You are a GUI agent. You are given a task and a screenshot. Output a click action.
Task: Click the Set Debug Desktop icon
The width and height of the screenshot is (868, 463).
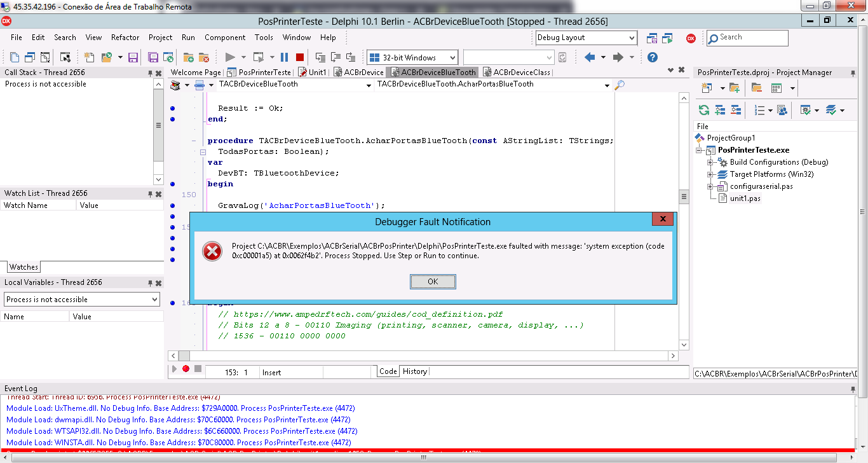667,38
